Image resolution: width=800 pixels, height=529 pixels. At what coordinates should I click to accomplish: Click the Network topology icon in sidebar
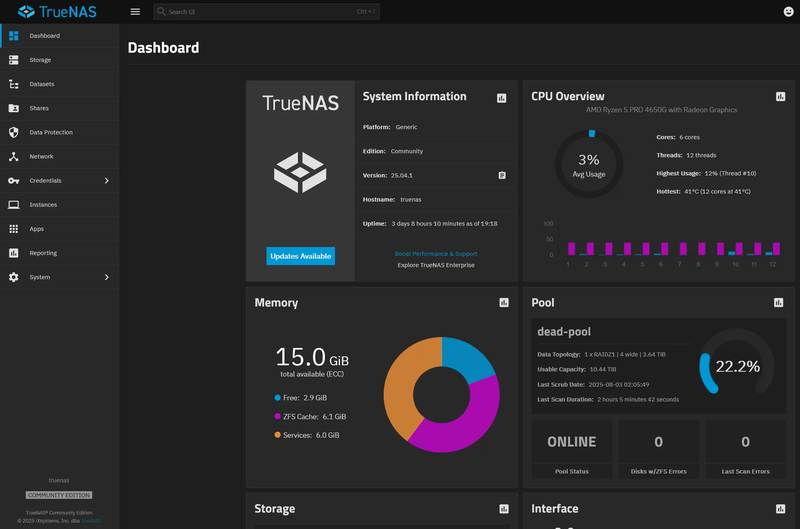(14, 157)
